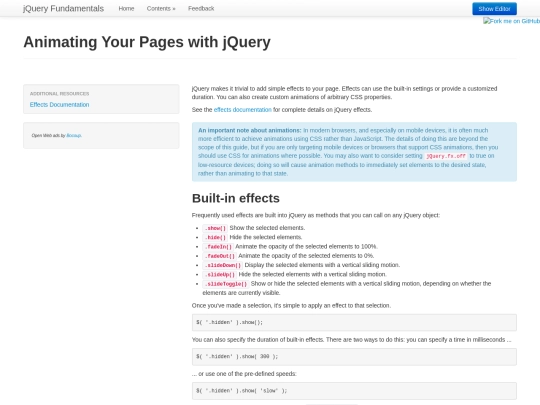The image size is (540, 405).
Task: Click the .fadeOut() code label
Action: (x=219, y=256)
